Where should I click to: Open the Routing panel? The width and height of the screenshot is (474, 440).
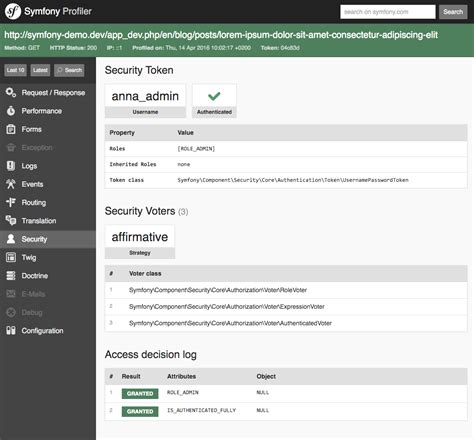48,202
